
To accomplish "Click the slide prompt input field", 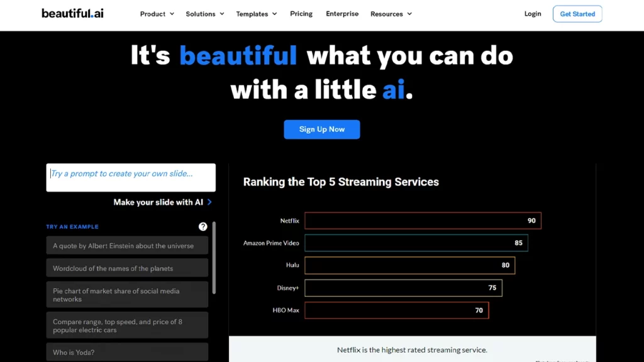I will (131, 177).
